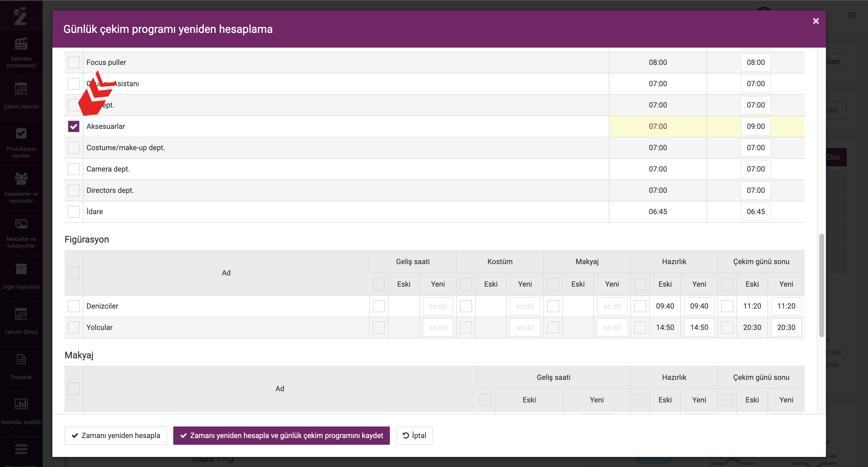
Task: Click Geri button behind the dialog
Action: tap(836, 61)
